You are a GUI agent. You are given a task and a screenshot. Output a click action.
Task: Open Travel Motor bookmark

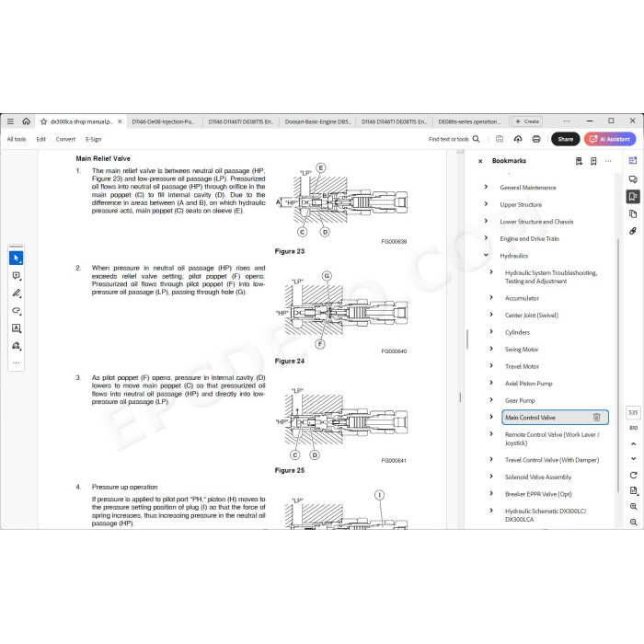pos(522,366)
